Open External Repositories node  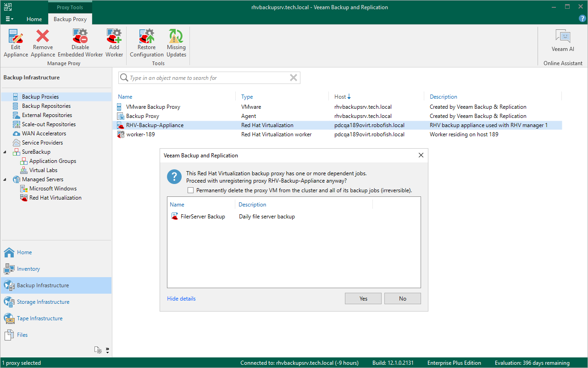coord(47,115)
